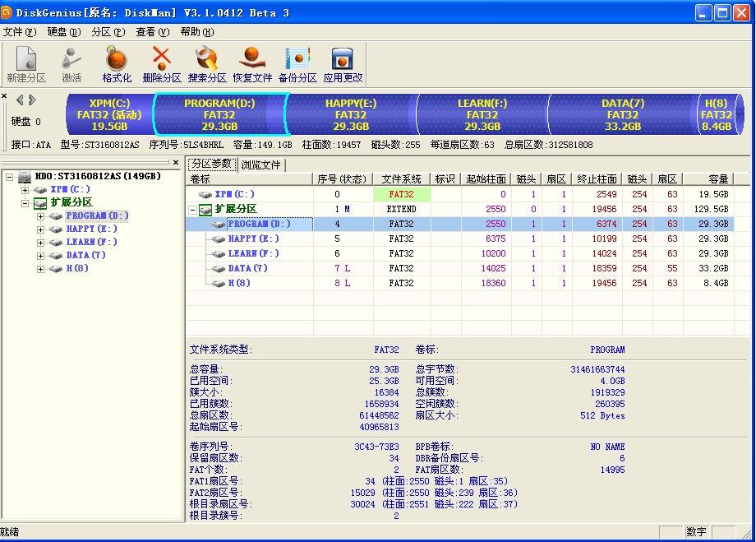Click the HAPPY (E:) drive icon in the table
The height and width of the screenshot is (542, 756).
pyautogui.click(x=219, y=239)
